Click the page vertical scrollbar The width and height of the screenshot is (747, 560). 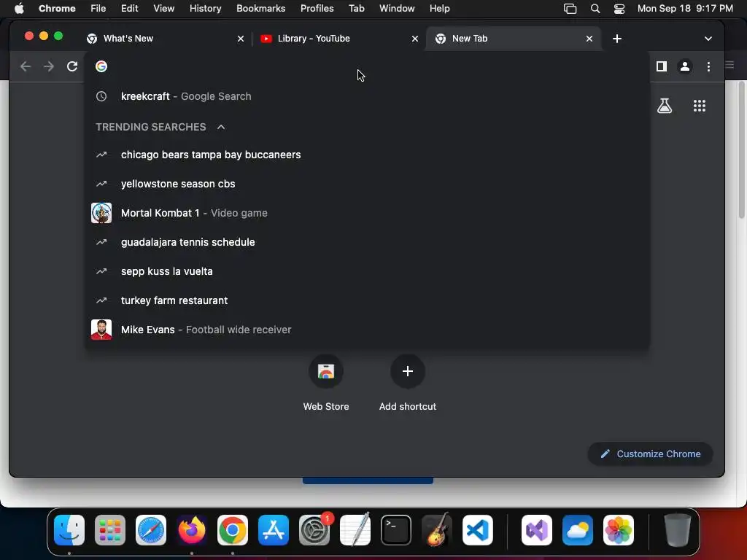tap(741, 150)
